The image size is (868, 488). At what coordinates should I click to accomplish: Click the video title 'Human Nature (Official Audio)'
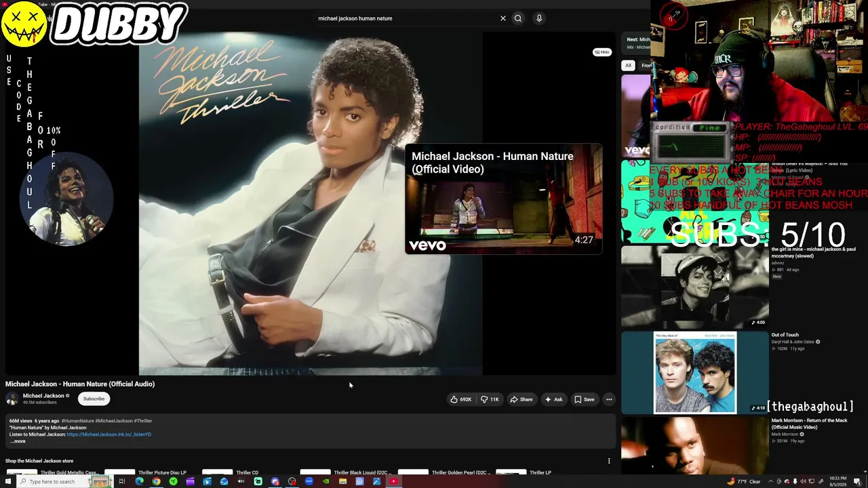[x=80, y=384]
